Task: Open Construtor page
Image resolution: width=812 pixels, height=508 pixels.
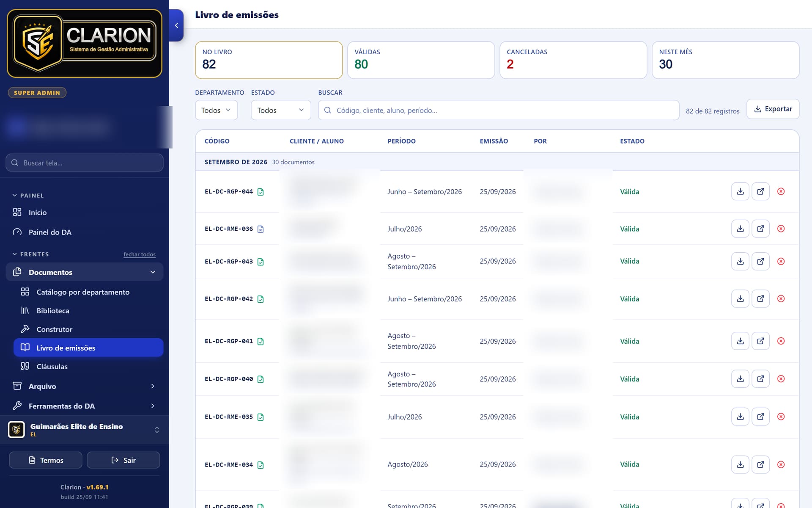Action: (88, 329)
